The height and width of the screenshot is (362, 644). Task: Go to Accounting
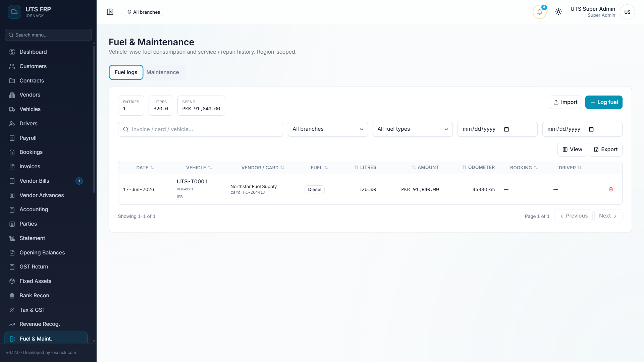click(46, 209)
